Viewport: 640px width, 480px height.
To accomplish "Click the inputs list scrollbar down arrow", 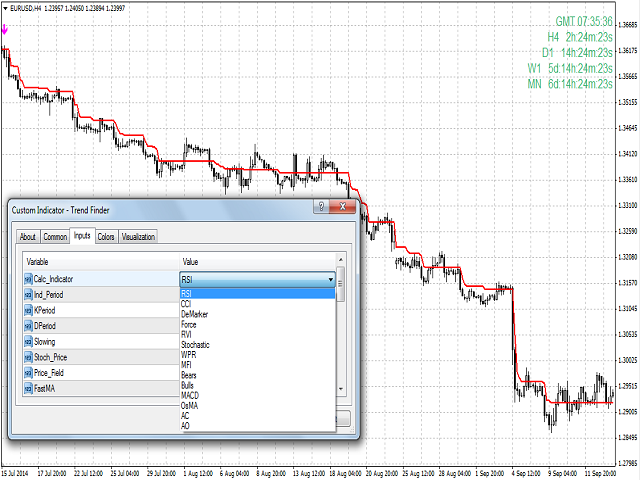I will tap(341, 389).
